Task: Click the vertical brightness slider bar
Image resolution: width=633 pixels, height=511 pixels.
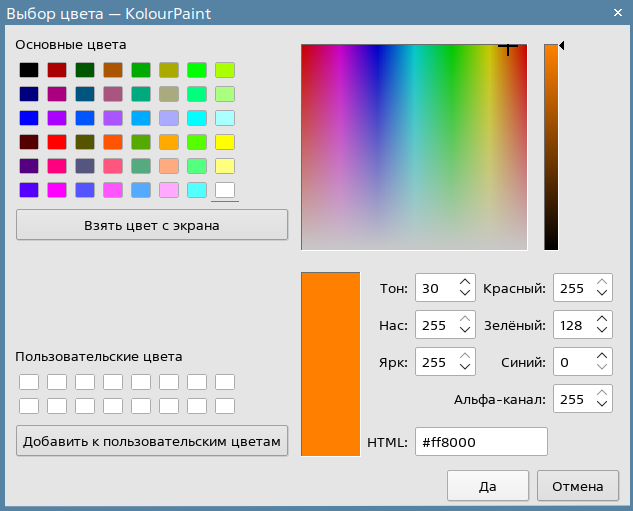Action: [x=551, y=147]
